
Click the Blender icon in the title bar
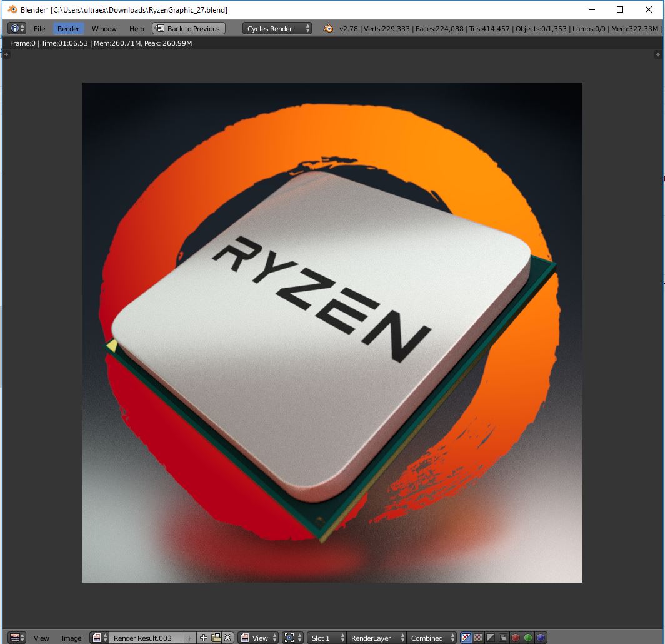click(x=12, y=9)
